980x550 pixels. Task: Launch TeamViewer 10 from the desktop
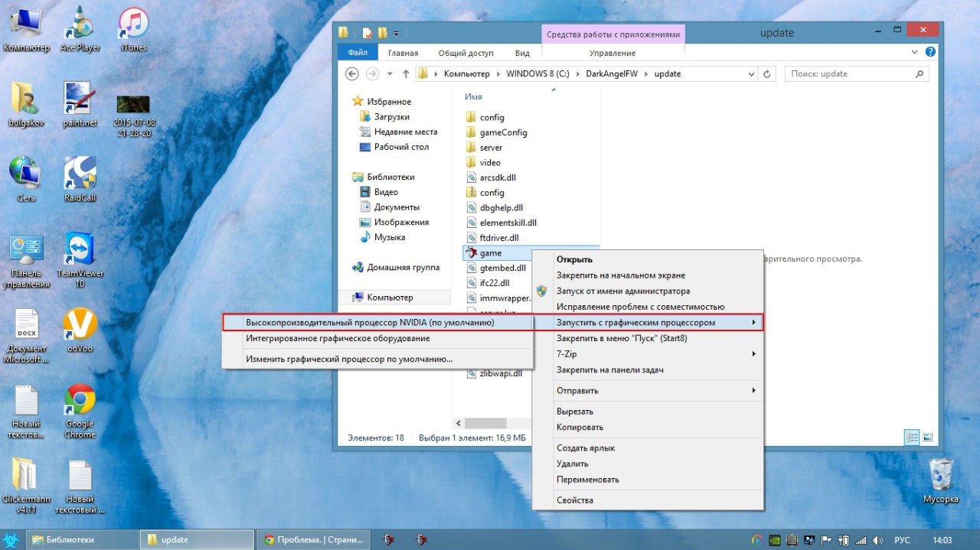(80, 261)
